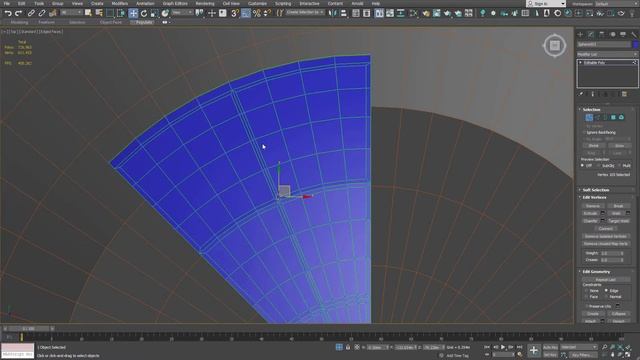Open the Utilities command panel tab
The height and width of the screenshot is (360, 640).
[633, 35]
